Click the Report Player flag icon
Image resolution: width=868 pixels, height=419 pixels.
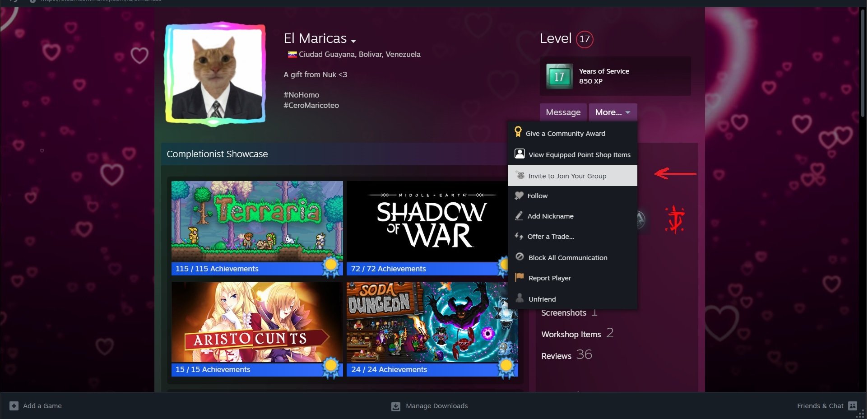[x=519, y=278]
